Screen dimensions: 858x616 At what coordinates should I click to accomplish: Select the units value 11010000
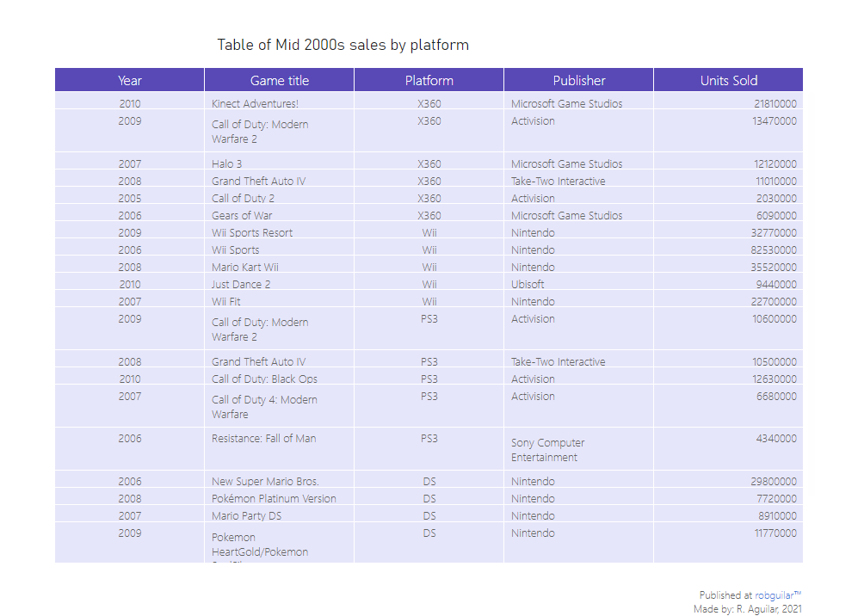776,181
